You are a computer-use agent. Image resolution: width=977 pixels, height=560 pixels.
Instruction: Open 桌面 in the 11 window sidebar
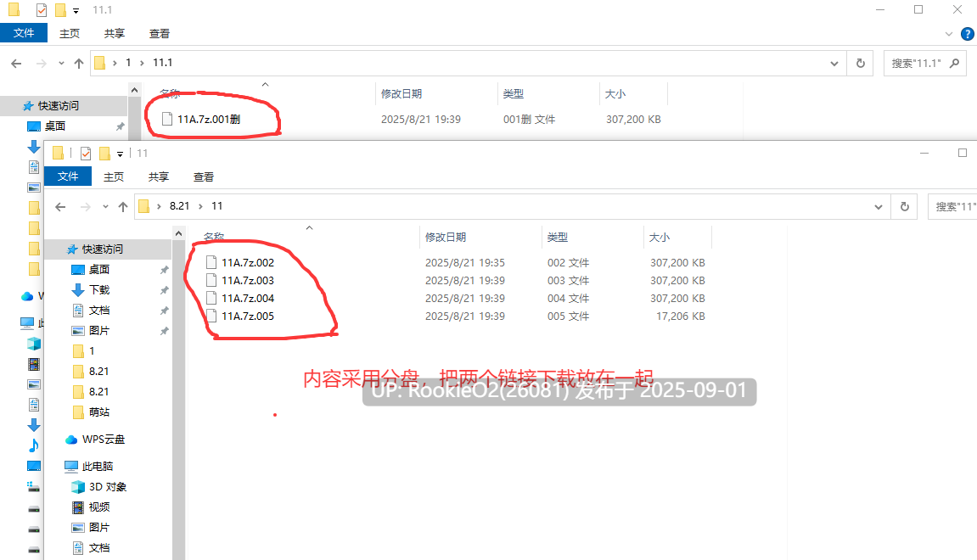click(x=99, y=270)
